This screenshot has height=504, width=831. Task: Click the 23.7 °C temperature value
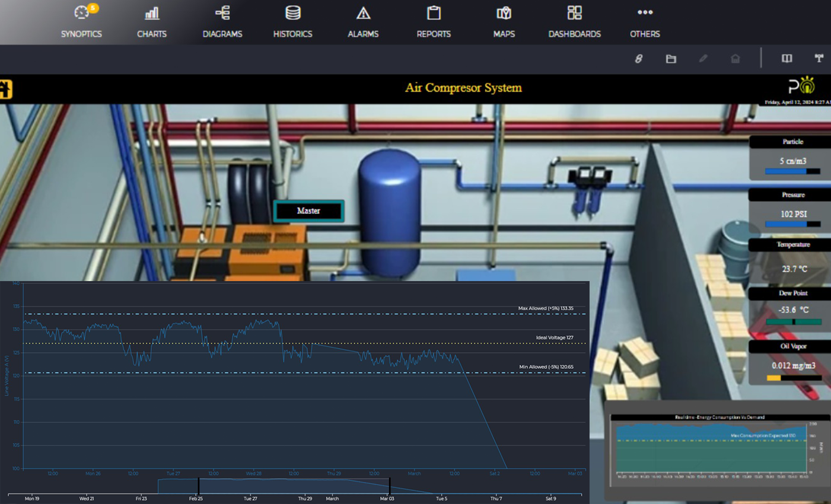tap(794, 269)
